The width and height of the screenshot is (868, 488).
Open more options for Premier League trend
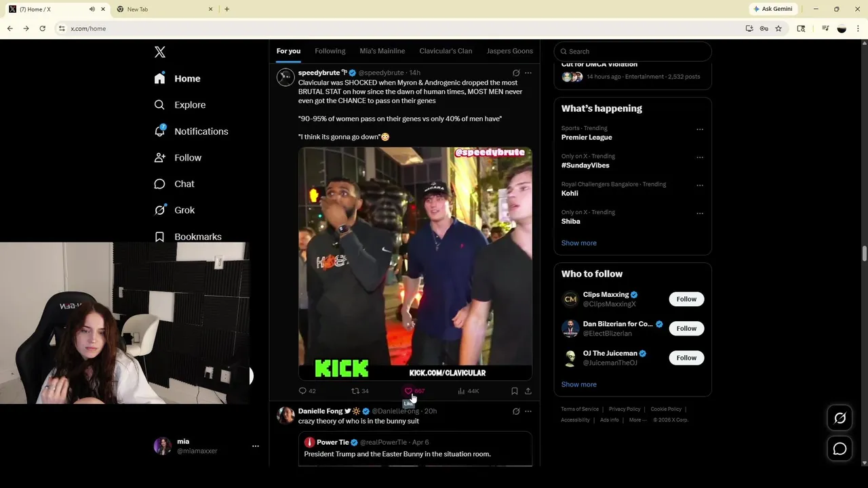pos(700,129)
